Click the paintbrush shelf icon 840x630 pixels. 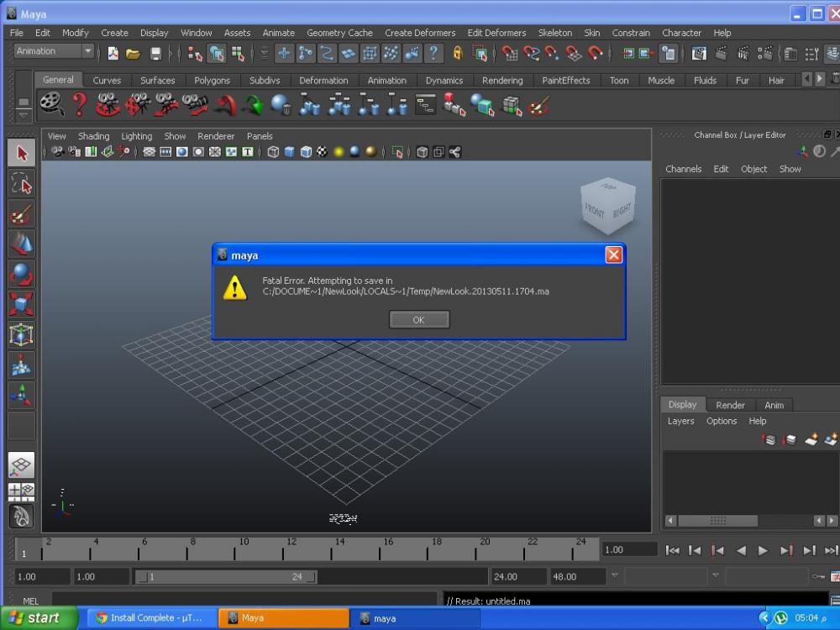[x=539, y=105]
